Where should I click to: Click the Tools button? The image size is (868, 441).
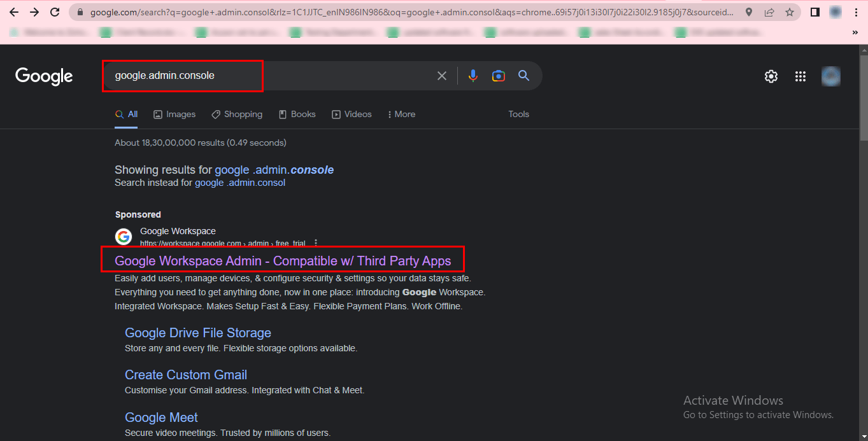pos(518,115)
